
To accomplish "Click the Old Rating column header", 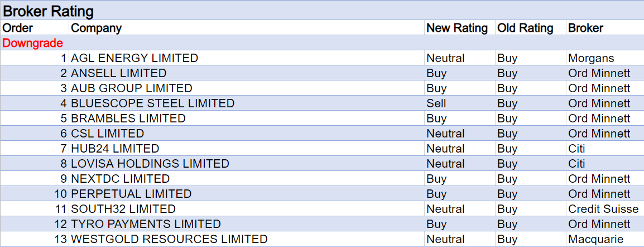I will [525, 28].
